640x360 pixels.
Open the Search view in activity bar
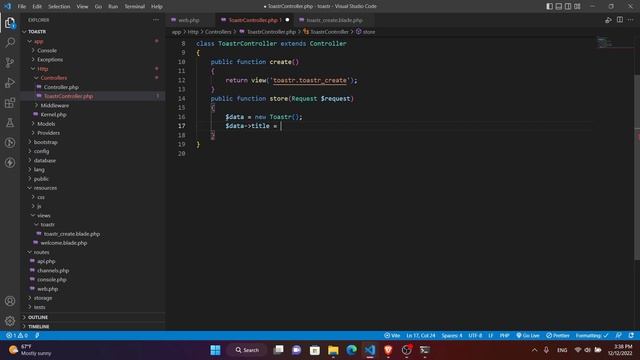(x=10, y=42)
